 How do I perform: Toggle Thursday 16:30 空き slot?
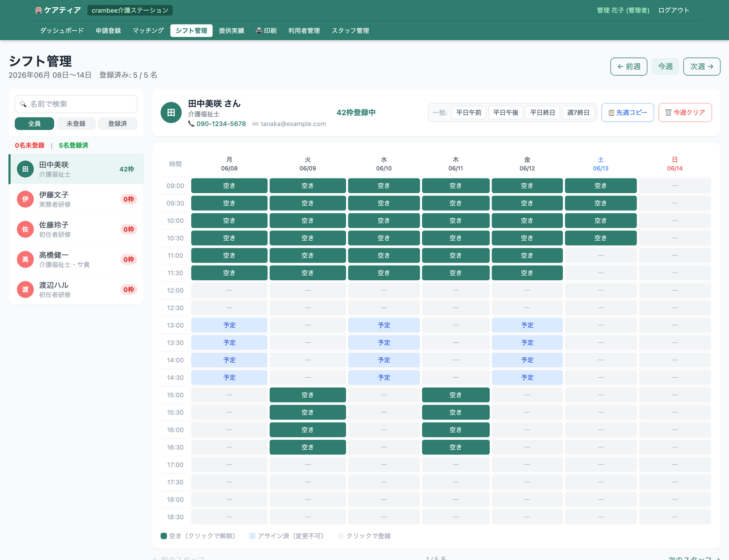(456, 447)
